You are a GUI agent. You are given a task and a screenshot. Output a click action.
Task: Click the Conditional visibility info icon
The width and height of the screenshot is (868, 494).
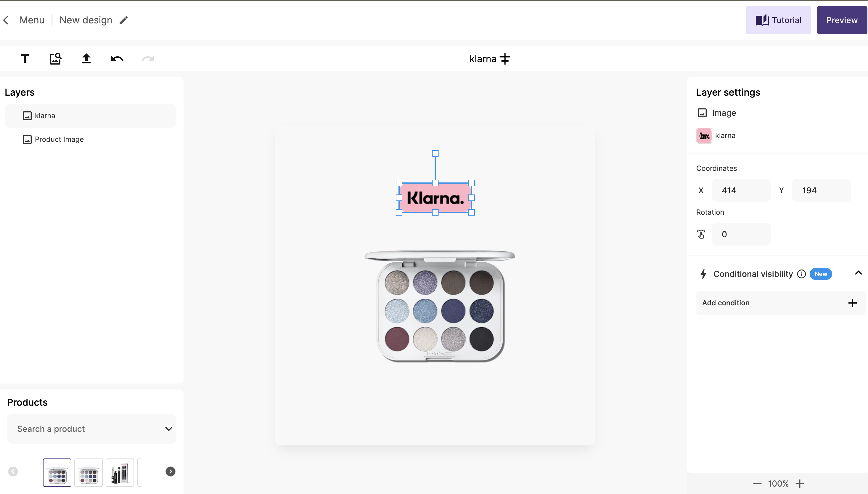click(801, 274)
